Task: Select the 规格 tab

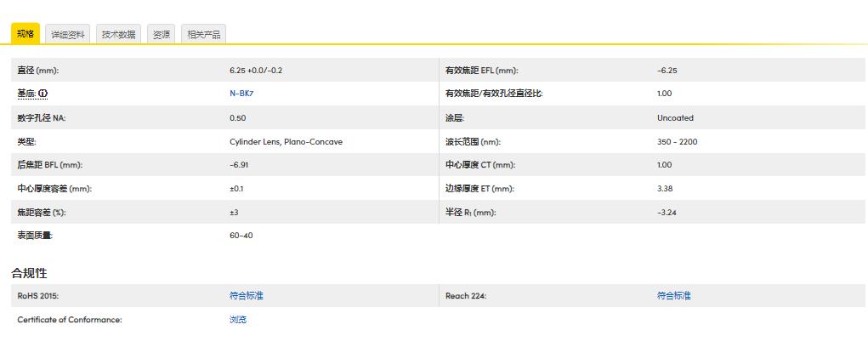Action: (x=25, y=34)
